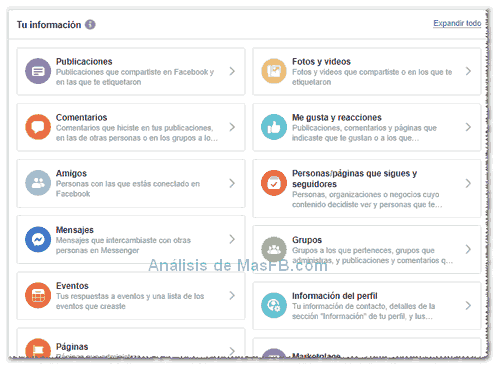
Task: Click the Fotos y videos icon
Action: pyautogui.click(x=274, y=71)
